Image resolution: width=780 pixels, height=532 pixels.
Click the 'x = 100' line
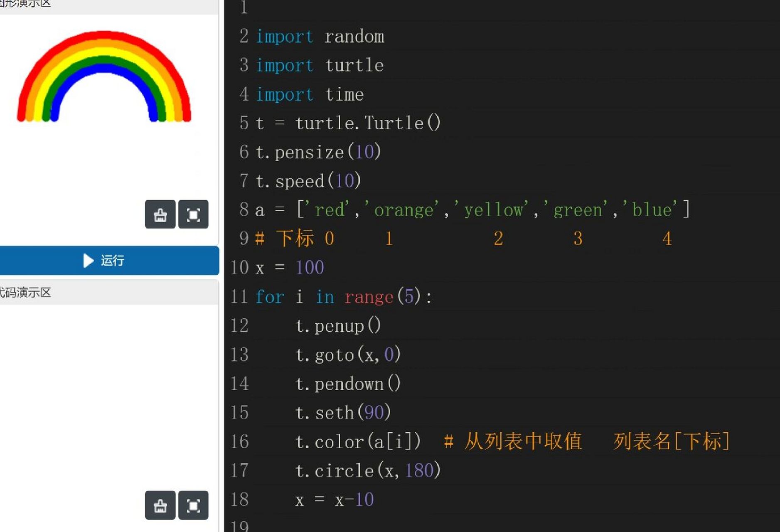coord(290,268)
